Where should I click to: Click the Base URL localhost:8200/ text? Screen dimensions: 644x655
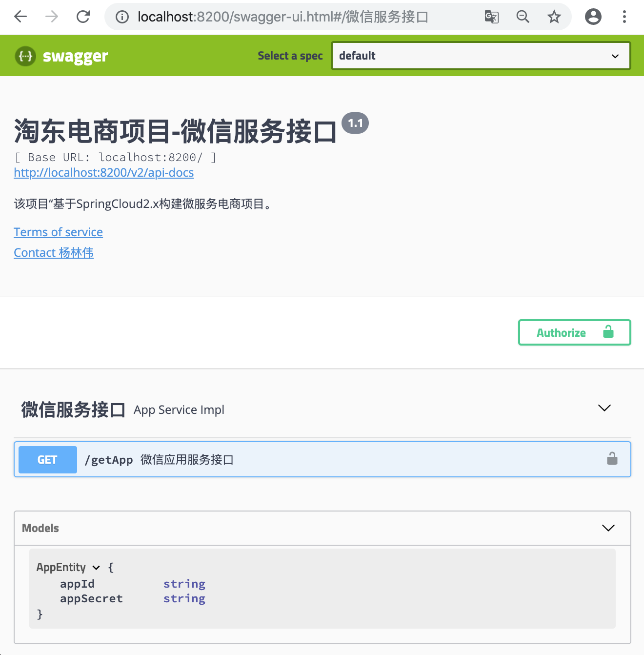116,157
